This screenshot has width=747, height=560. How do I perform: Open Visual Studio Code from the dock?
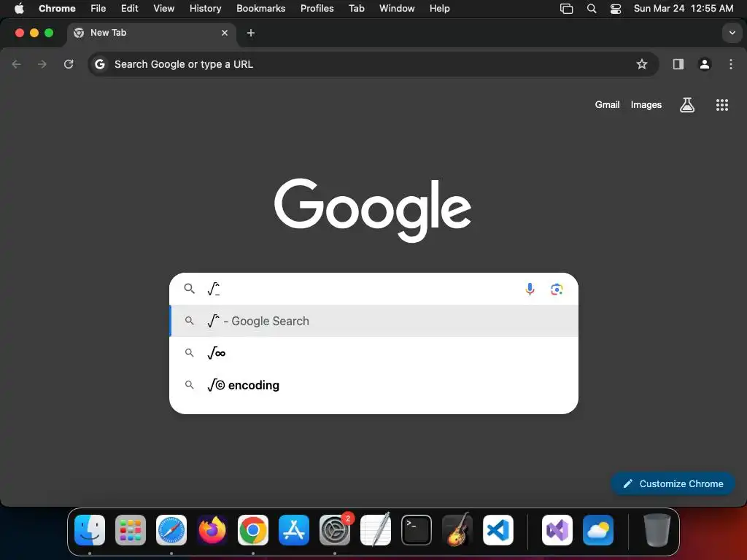498,530
